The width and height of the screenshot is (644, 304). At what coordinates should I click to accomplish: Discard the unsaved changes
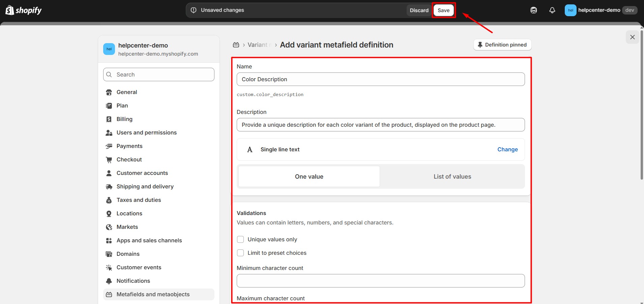tap(419, 10)
